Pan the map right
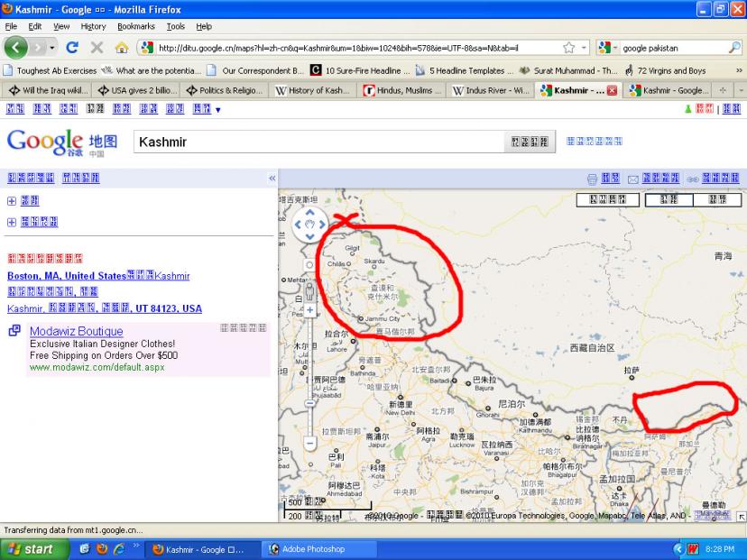Image resolution: width=747 pixels, height=560 pixels. (322, 225)
